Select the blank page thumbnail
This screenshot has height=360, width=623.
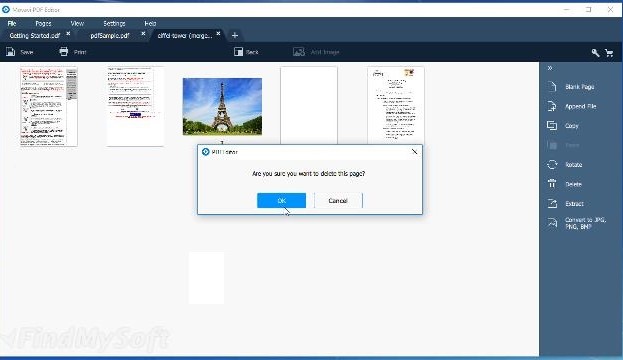pyautogui.click(x=309, y=105)
